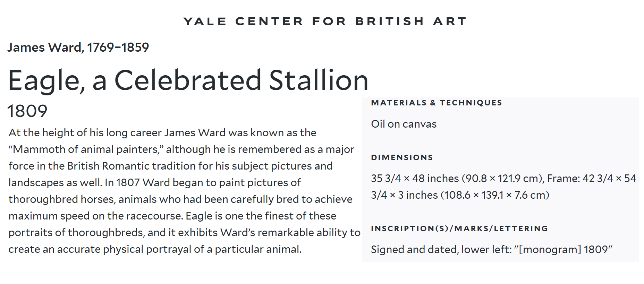Click the description line starting At the height

coord(162,133)
